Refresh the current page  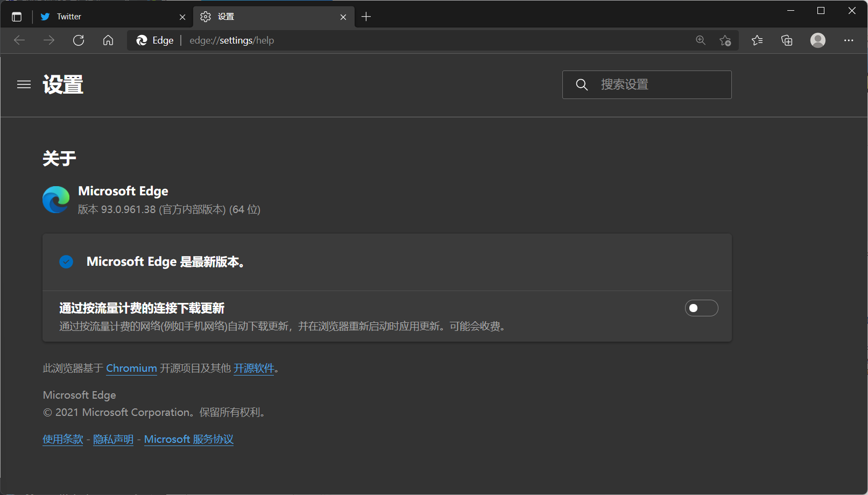pyautogui.click(x=79, y=40)
